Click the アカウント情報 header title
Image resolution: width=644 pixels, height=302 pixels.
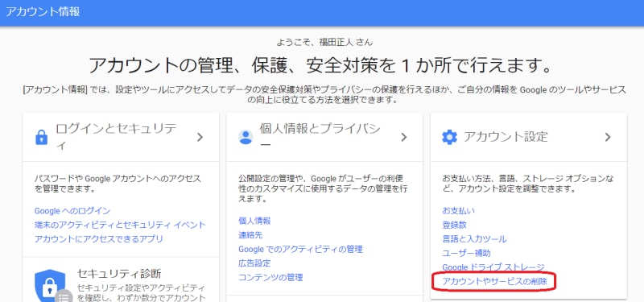(x=43, y=11)
